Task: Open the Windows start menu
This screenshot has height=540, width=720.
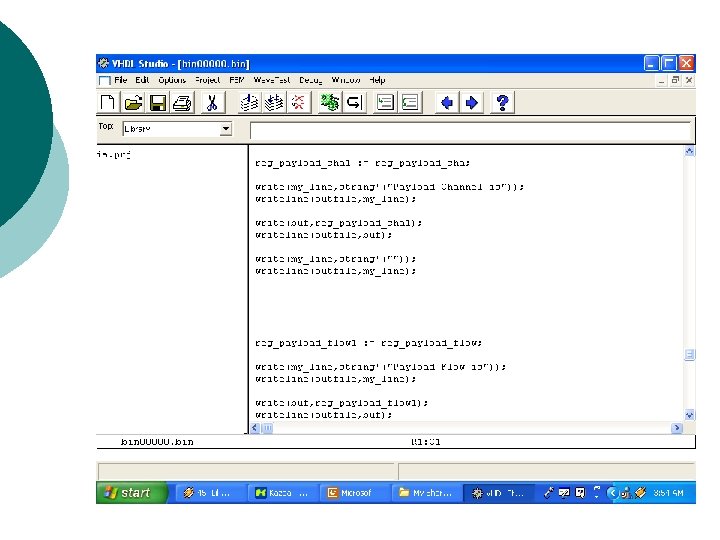Action: pyautogui.click(x=131, y=493)
